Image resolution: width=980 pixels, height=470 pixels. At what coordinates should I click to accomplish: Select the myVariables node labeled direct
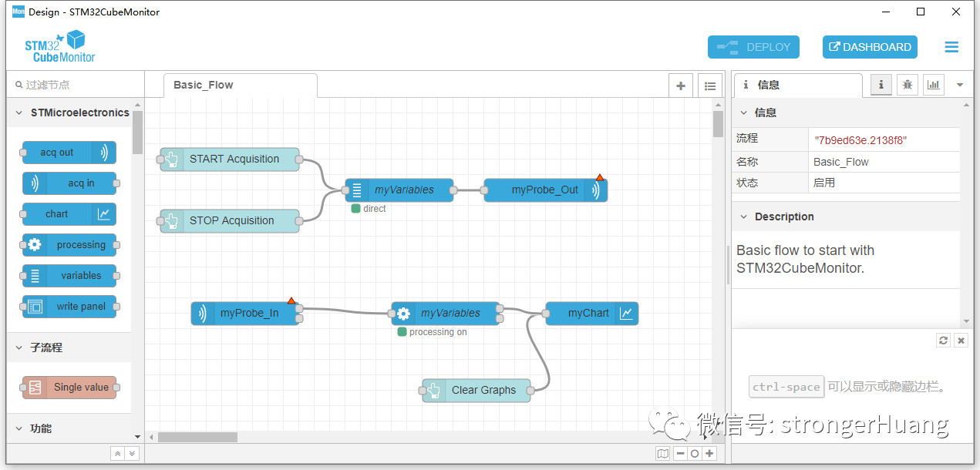point(399,190)
